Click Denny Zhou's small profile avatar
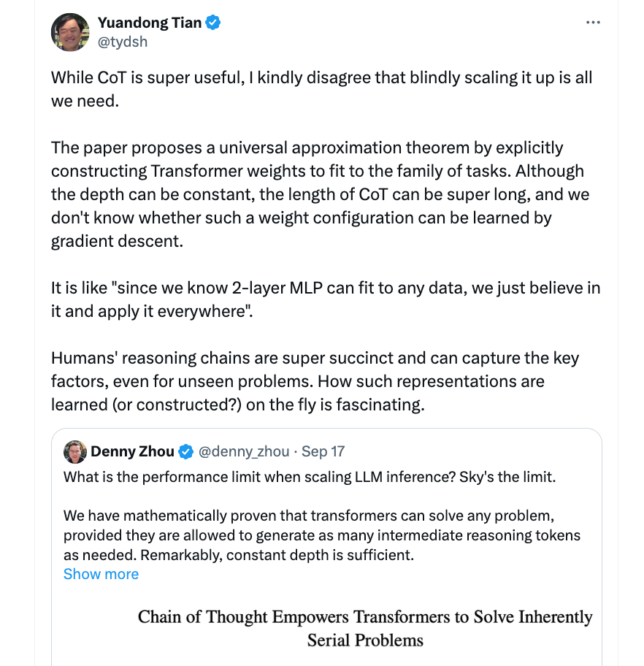 click(75, 451)
